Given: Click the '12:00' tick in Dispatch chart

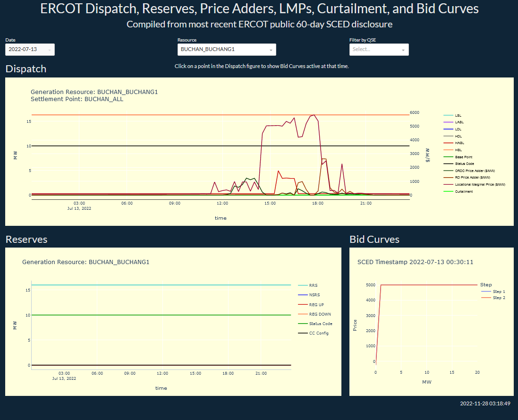Looking at the screenshot, I should pyautogui.click(x=222, y=203).
